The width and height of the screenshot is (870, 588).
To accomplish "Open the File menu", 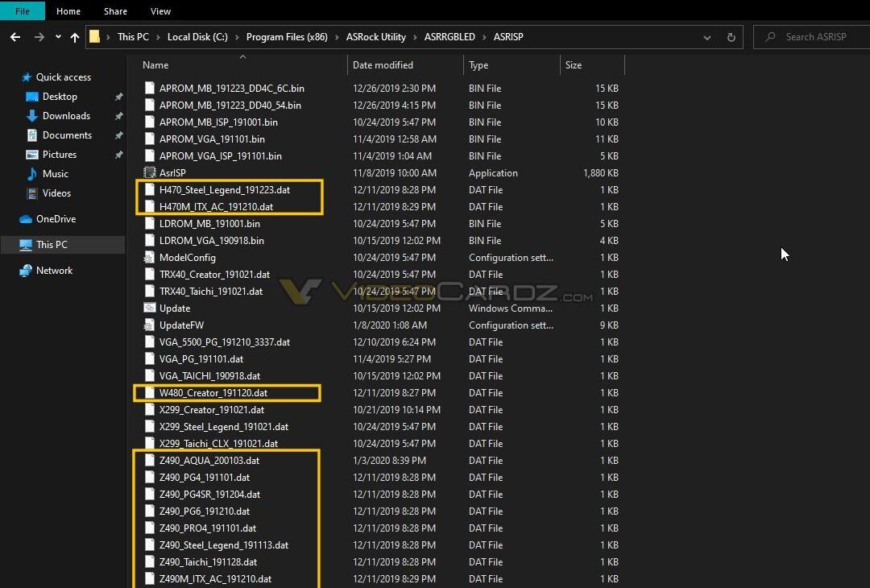I will 23,10.
